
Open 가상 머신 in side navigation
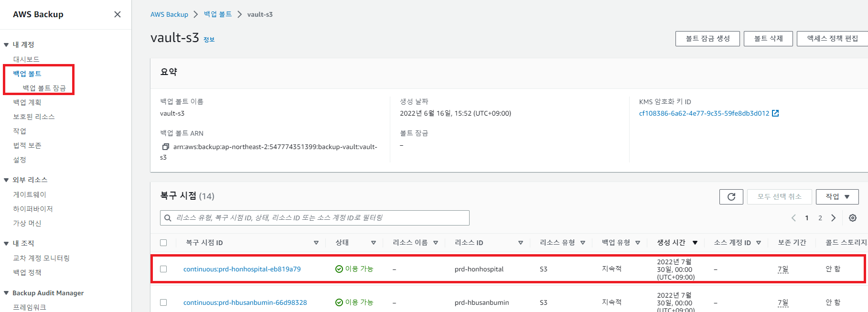(27, 223)
